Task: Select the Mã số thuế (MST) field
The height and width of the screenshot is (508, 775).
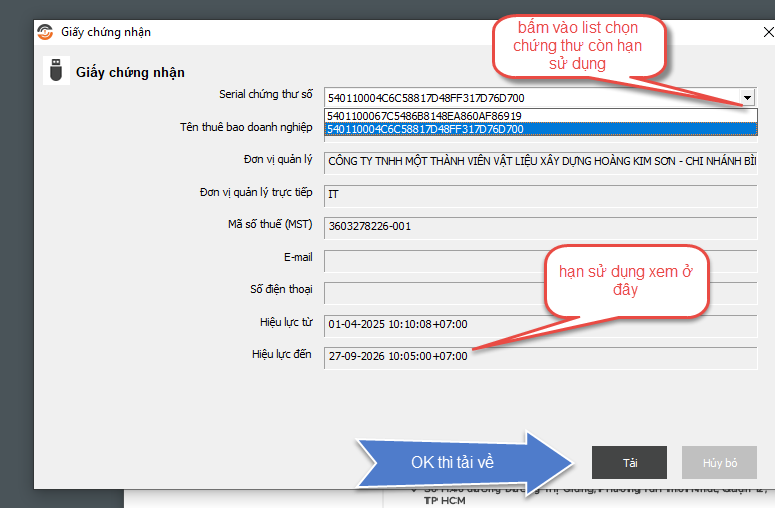Action: pyautogui.click(x=540, y=226)
